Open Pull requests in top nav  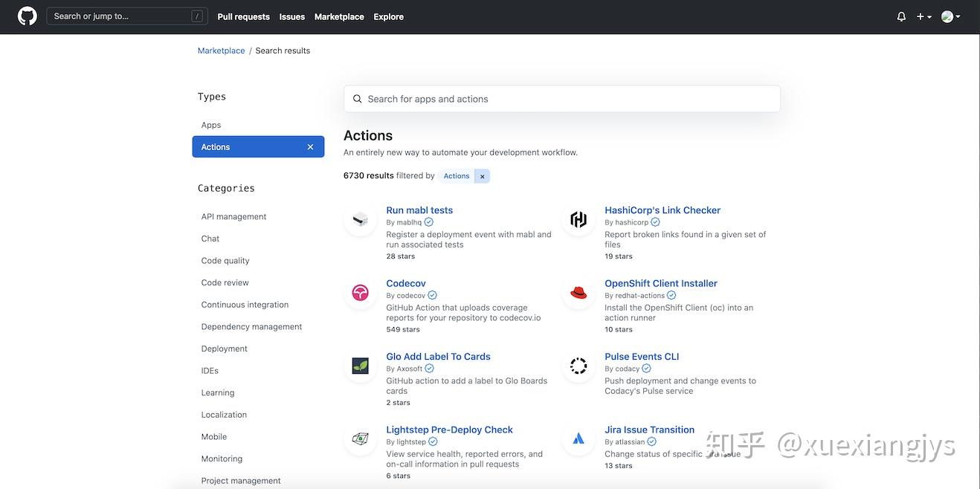[x=243, y=16]
